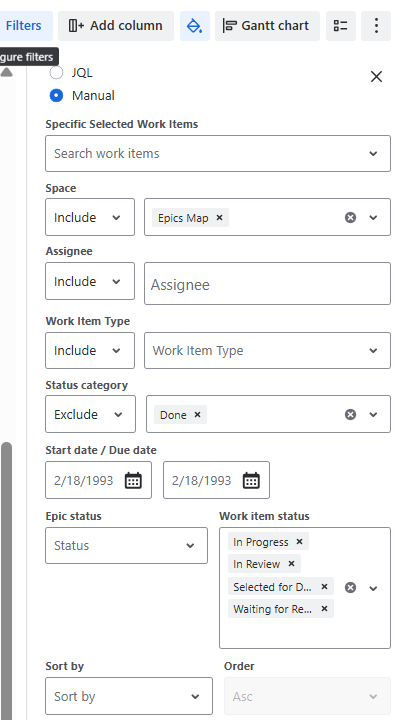
Task: Switch to Gantt chart view
Action: 267,26
